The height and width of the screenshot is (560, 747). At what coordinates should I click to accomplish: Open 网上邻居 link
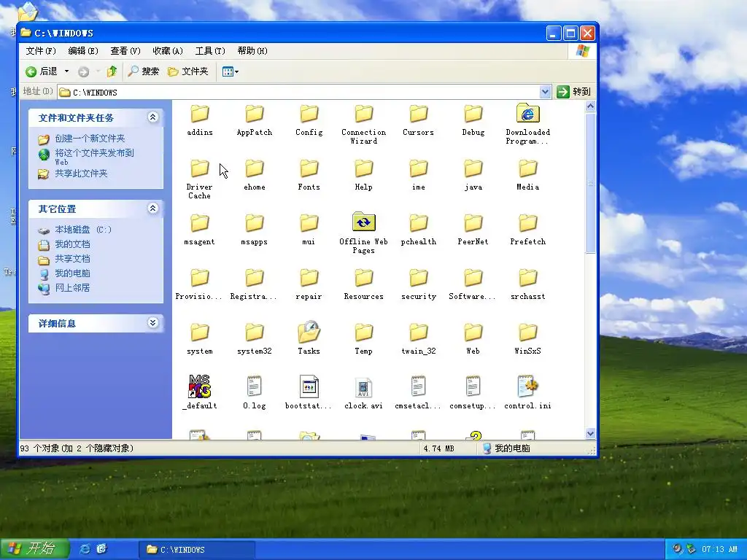tap(72, 287)
